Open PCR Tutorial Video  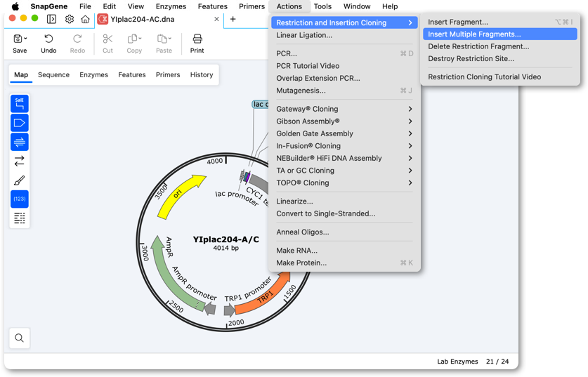point(344,66)
